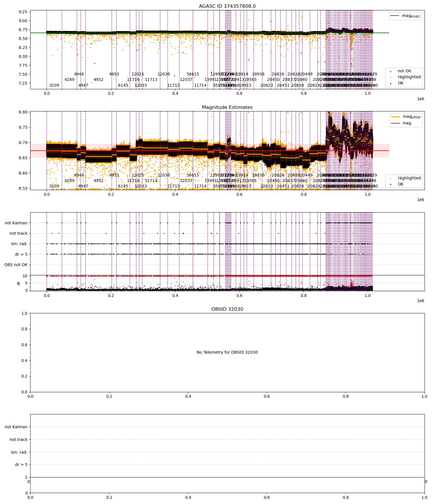Click the red 'mag' legend entry

click(x=401, y=123)
